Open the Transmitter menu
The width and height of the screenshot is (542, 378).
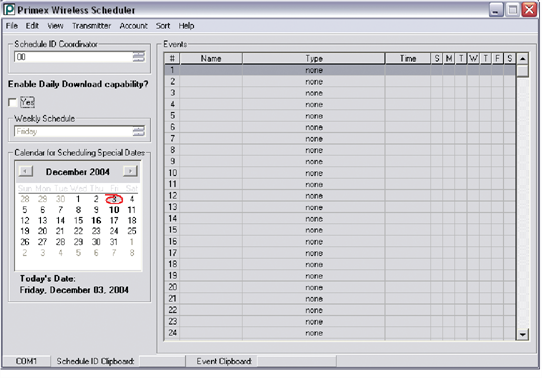click(92, 26)
